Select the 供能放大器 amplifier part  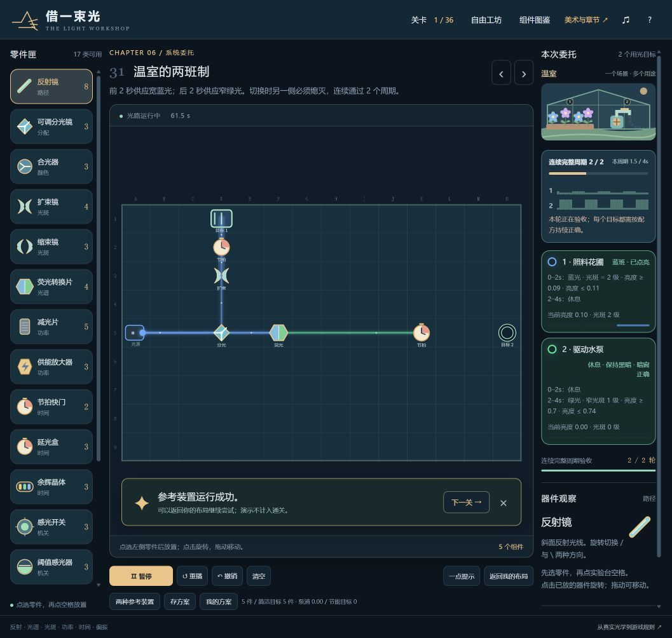(x=51, y=367)
